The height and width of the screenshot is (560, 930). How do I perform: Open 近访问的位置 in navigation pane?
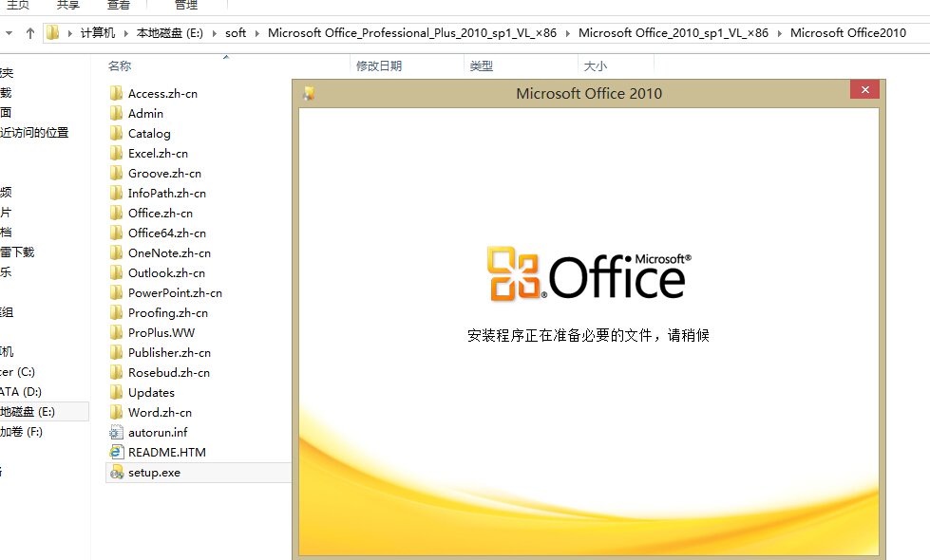(34, 133)
